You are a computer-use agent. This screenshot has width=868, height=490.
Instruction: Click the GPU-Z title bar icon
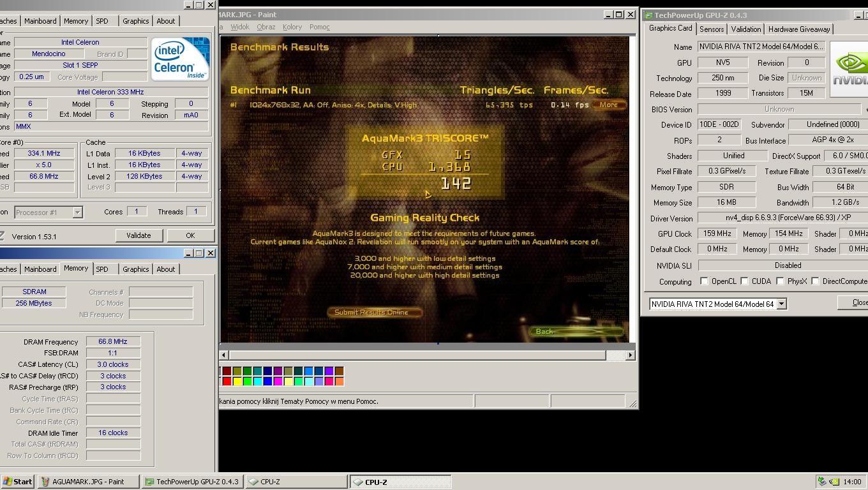648,15
